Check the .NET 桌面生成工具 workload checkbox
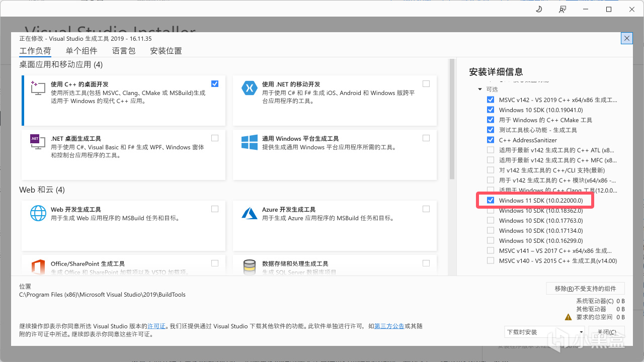 click(x=215, y=138)
